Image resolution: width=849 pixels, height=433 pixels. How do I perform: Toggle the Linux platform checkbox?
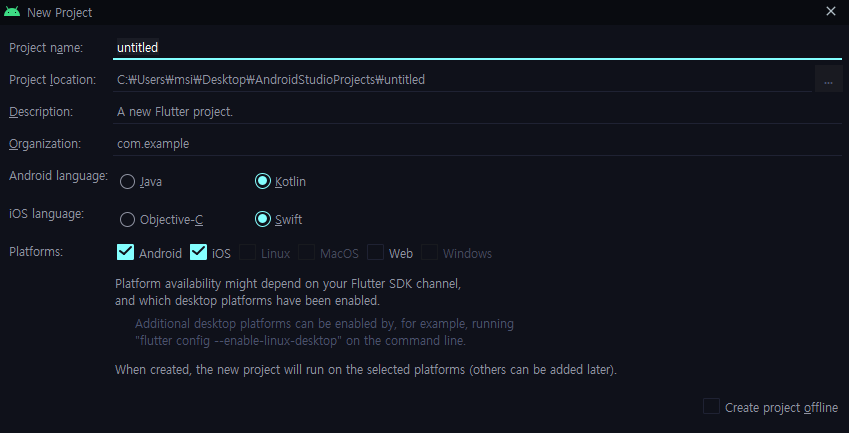point(247,252)
